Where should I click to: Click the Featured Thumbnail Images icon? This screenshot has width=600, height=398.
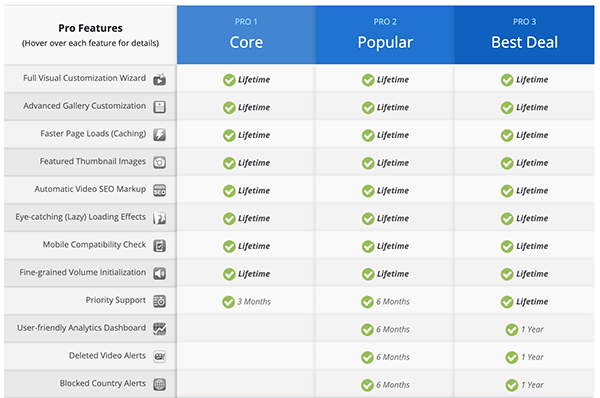tap(160, 163)
